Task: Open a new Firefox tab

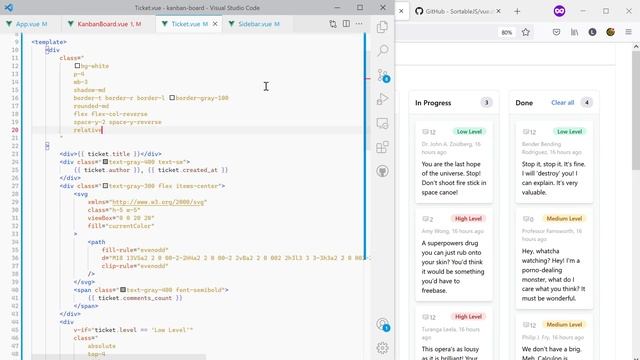Action: pos(517,11)
